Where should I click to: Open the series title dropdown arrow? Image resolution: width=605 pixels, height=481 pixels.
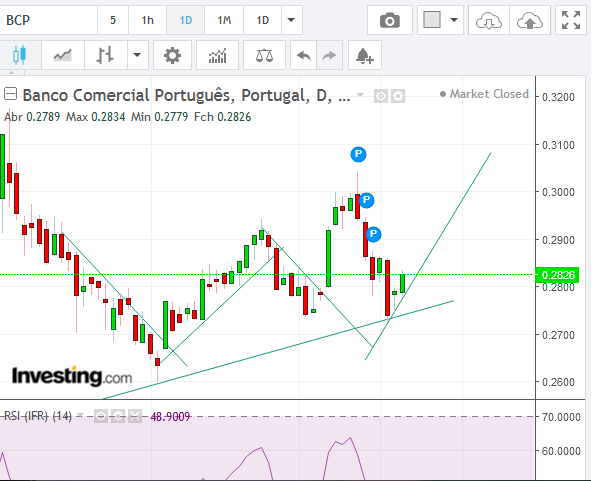pyautogui.click(x=360, y=95)
